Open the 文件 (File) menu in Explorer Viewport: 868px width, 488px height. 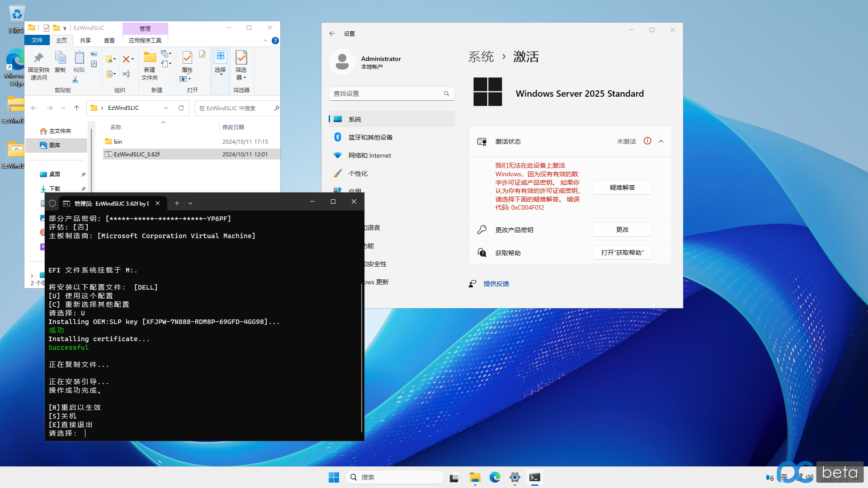37,40
